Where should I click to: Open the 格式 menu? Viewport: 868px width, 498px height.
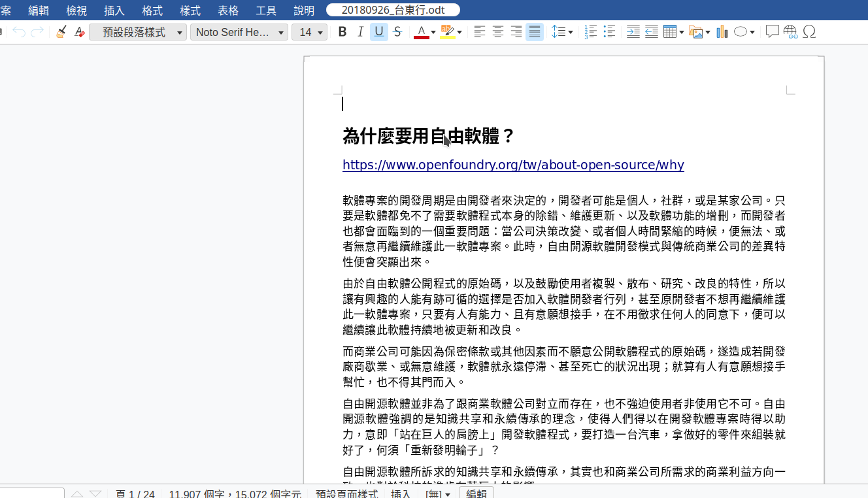pos(152,10)
